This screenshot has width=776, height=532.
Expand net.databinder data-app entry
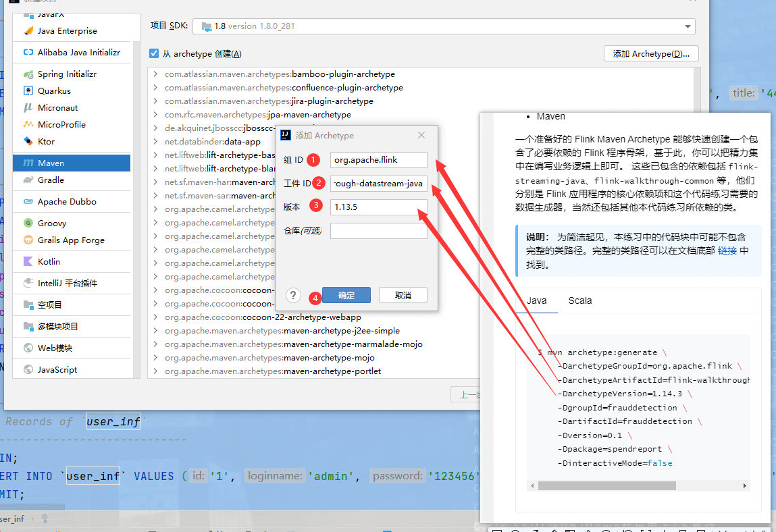[x=155, y=142]
